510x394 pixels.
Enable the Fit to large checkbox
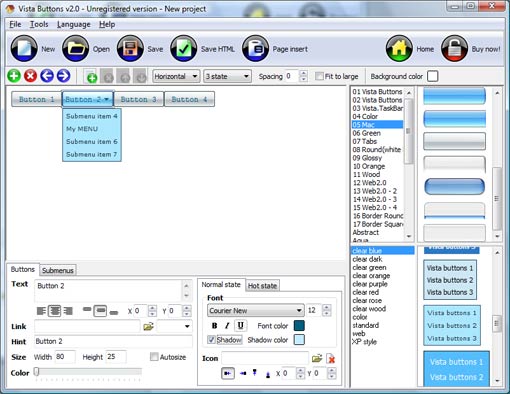coord(319,76)
